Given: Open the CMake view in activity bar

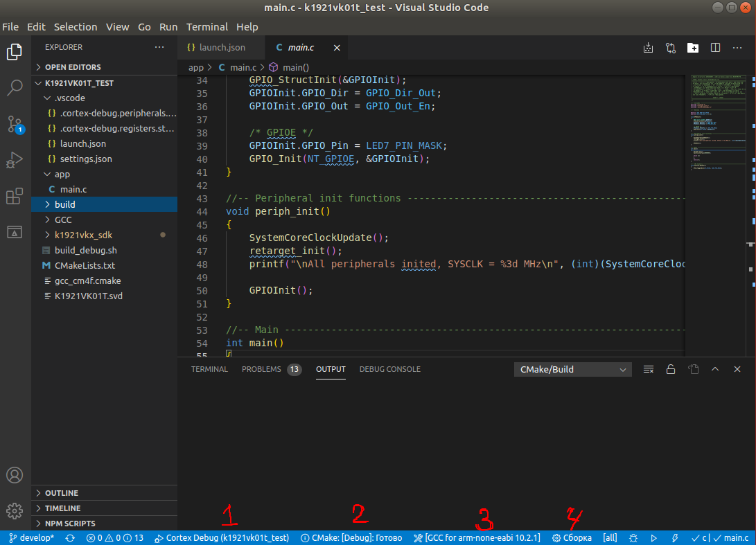Looking at the screenshot, I should [15, 232].
